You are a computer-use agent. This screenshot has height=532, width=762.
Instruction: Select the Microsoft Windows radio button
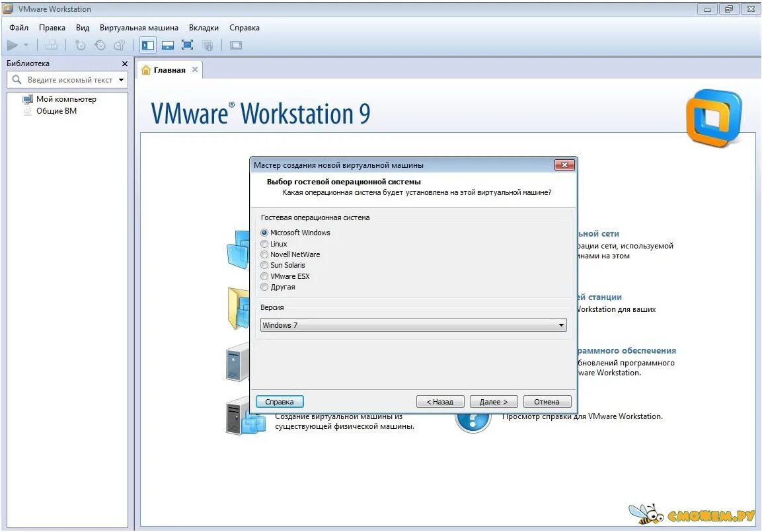click(264, 233)
